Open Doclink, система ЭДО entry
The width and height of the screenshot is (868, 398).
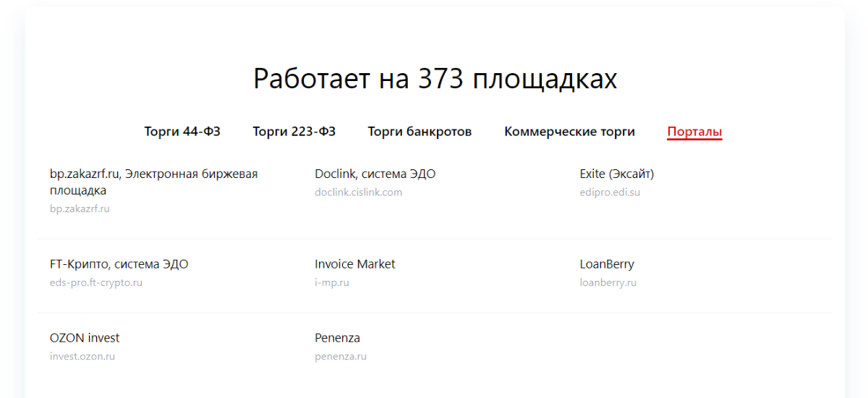[375, 174]
